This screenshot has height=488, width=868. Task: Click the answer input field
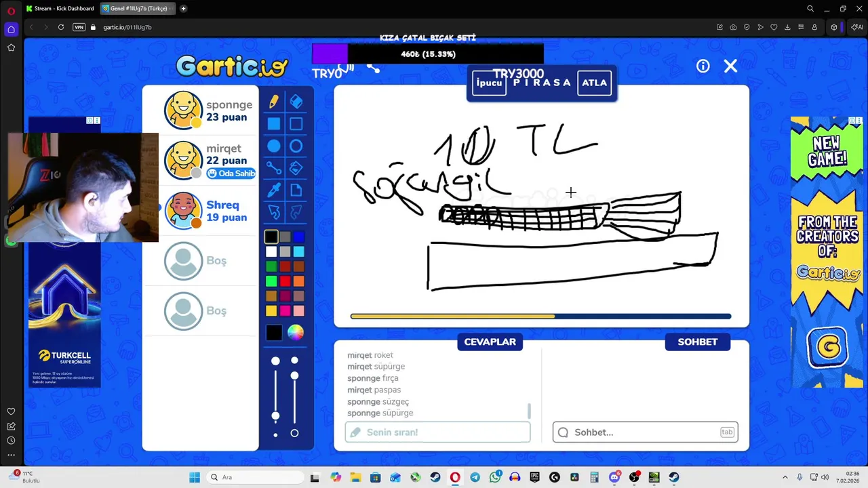pyautogui.click(x=437, y=432)
